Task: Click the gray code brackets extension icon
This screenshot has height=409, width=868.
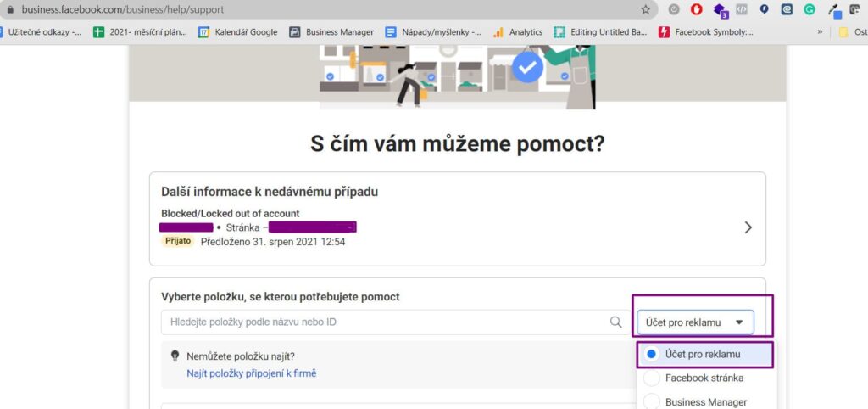Action: 742,9
